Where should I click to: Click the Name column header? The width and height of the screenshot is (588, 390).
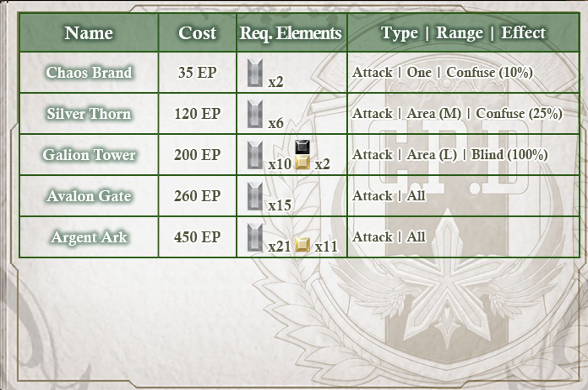[89, 33]
